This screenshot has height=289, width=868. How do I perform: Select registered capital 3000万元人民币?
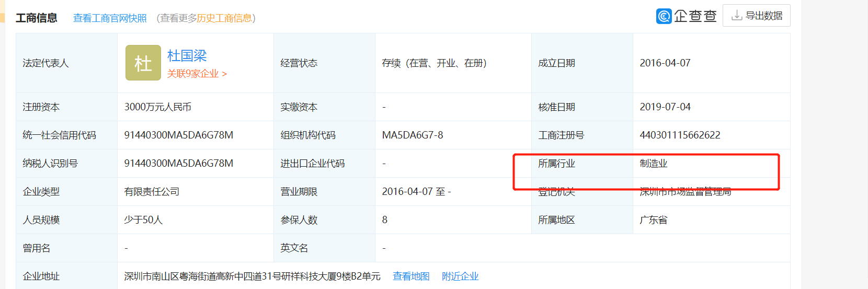pos(157,107)
